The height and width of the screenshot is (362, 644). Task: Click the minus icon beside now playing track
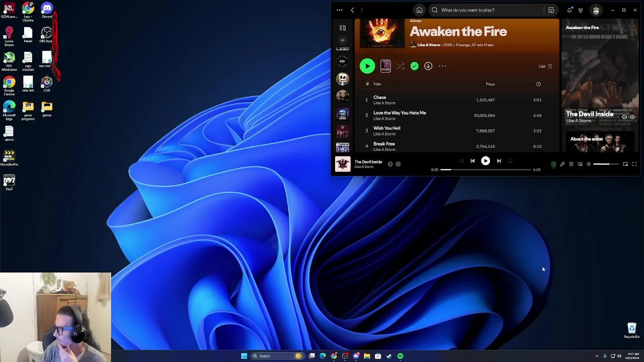coord(390,164)
